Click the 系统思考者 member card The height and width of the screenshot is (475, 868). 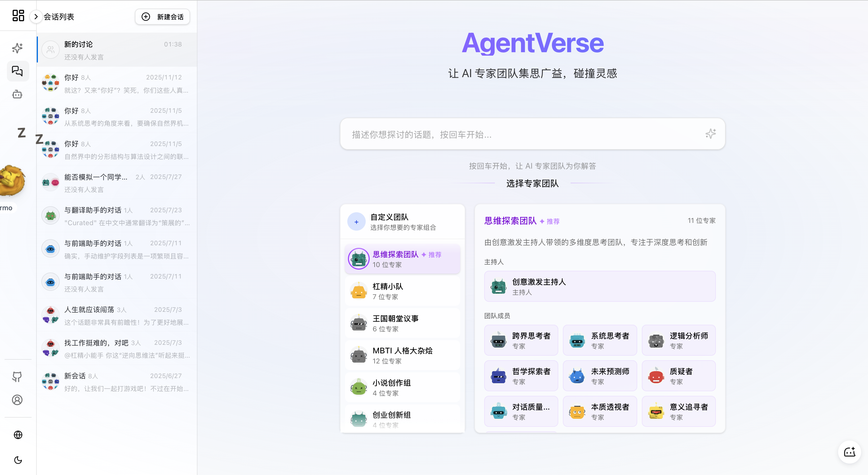tap(600, 340)
